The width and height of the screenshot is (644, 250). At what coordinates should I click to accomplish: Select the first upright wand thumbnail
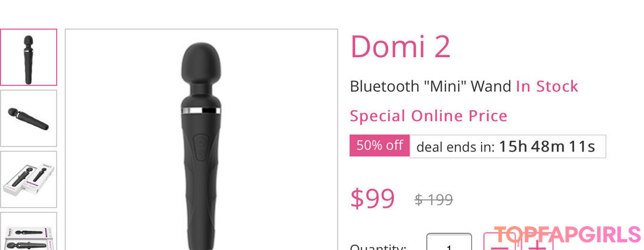click(28, 57)
